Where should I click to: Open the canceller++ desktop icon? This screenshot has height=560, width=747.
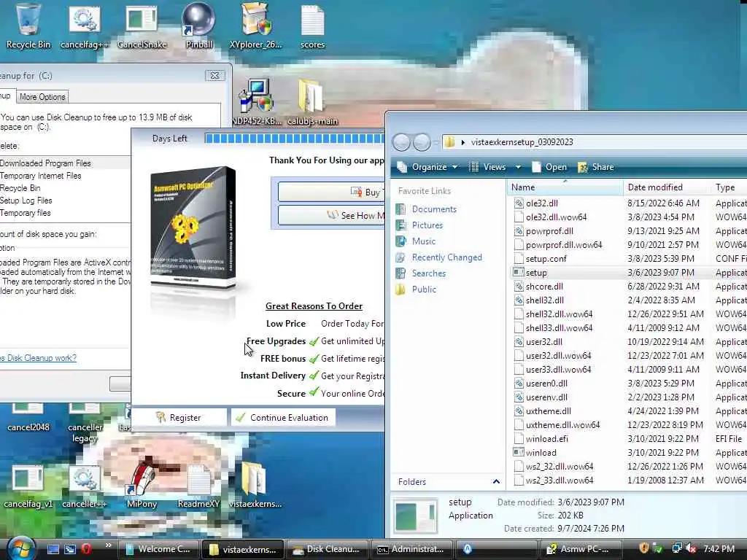85,486
